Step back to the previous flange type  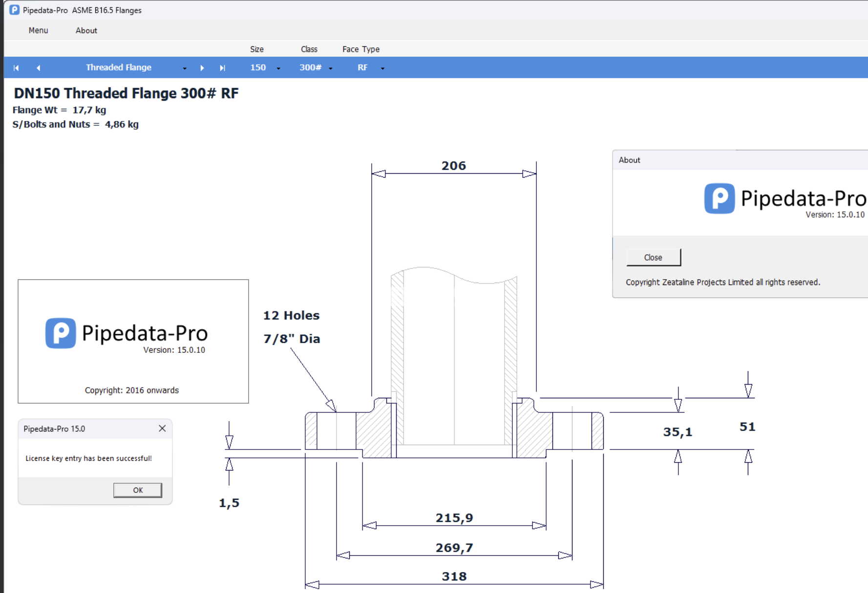pyautogui.click(x=38, y=68)
